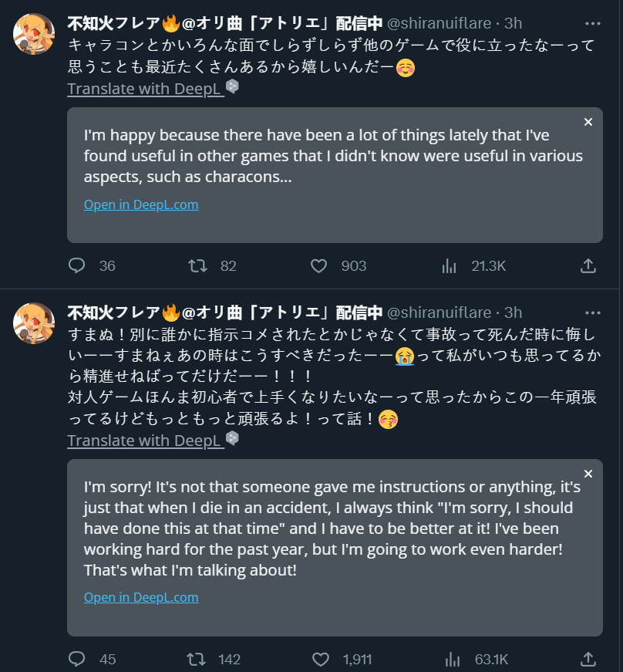
Task: Open the more options menu on second tweet
Action: click(x=592, y=312)
